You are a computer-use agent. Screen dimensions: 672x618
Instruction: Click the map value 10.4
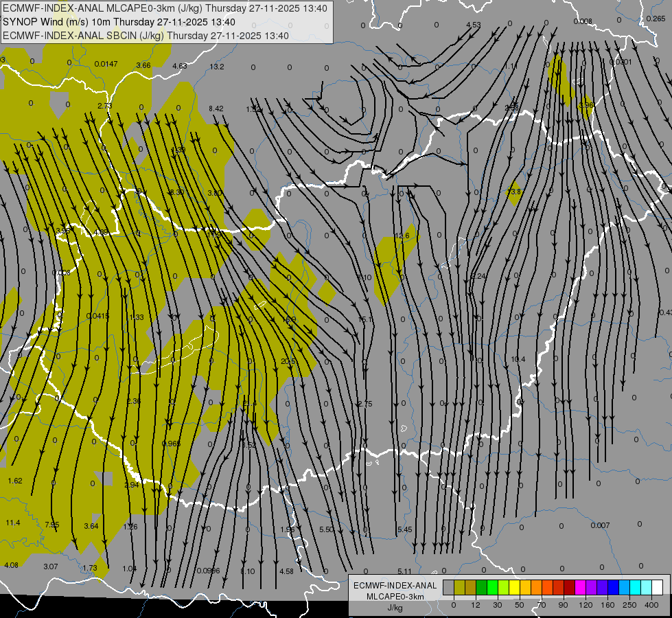pyautogui.click(x=518, y=359)
